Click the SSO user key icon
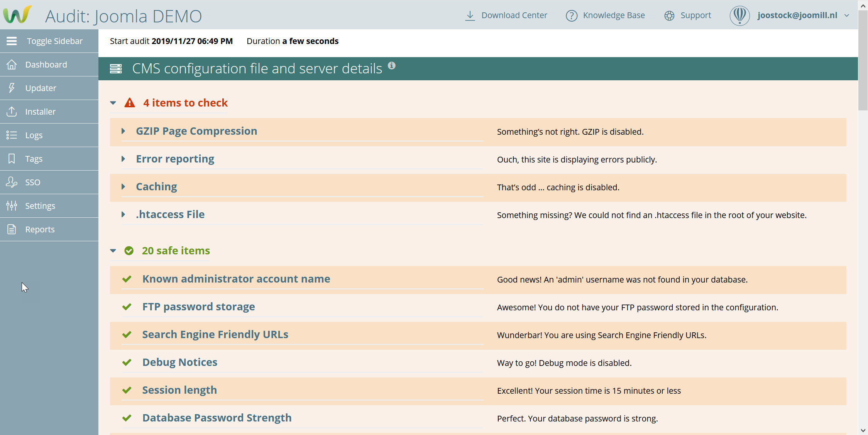The width and height of the screenshot is (868, 435). (12, 182)
